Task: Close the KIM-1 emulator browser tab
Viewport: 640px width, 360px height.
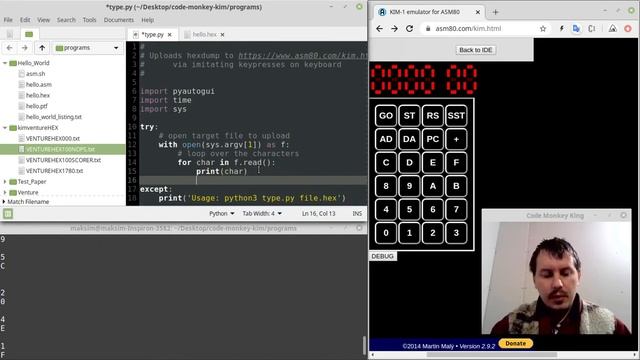Action: pos(478,12)
